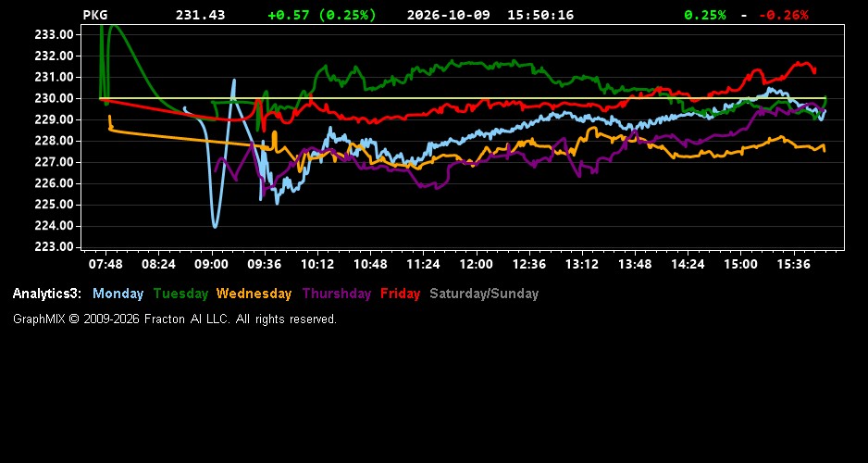The height and width of the screenshot is (463, 868).
Task: Click the 14:24 time axis label
Action: point(688,264)
